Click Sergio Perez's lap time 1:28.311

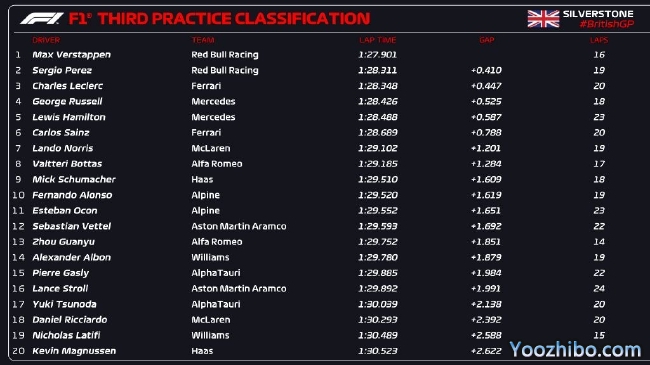[x=378, y=70]
